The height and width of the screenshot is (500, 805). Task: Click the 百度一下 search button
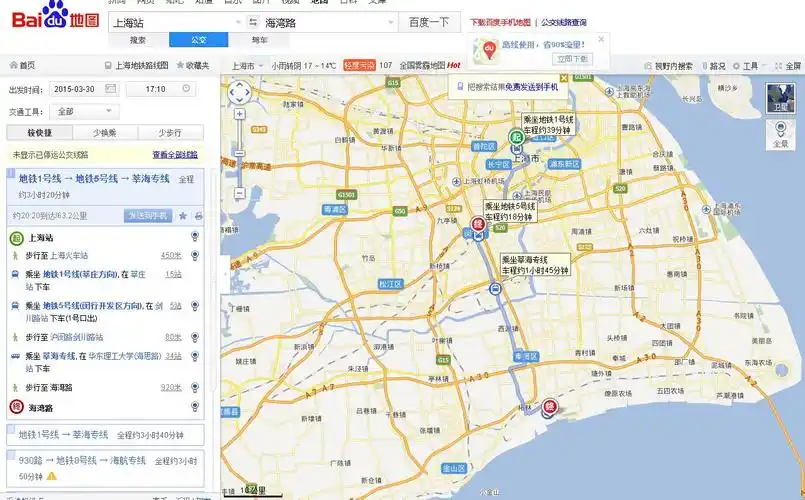pos(429,23)
